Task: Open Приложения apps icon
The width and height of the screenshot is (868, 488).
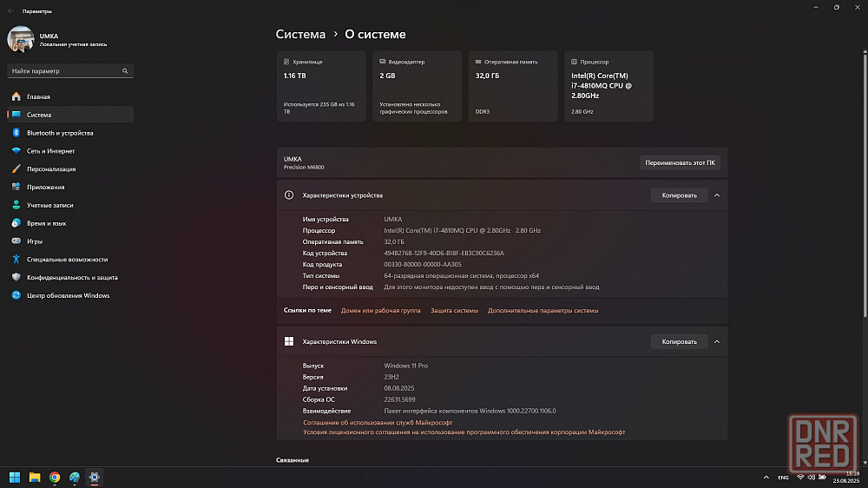Action: coord(16,187)
